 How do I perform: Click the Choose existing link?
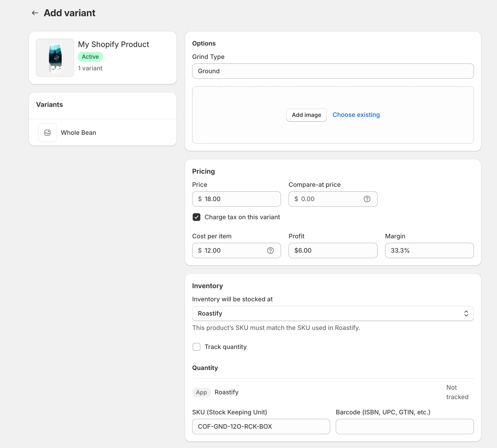356,115
